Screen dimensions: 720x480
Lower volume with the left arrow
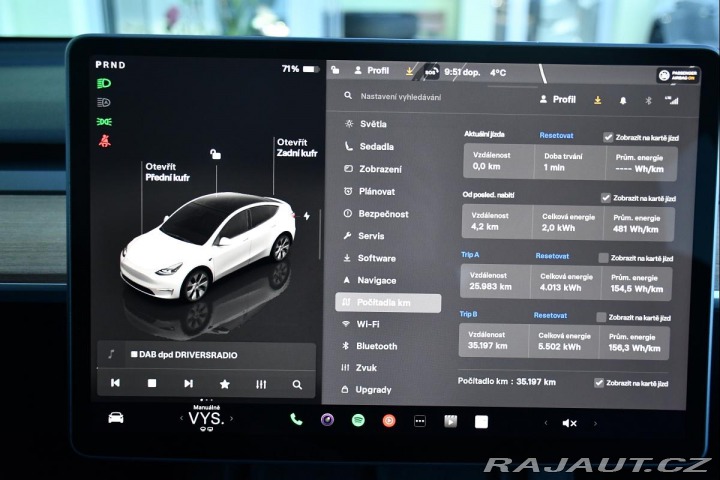pos(546,423)
